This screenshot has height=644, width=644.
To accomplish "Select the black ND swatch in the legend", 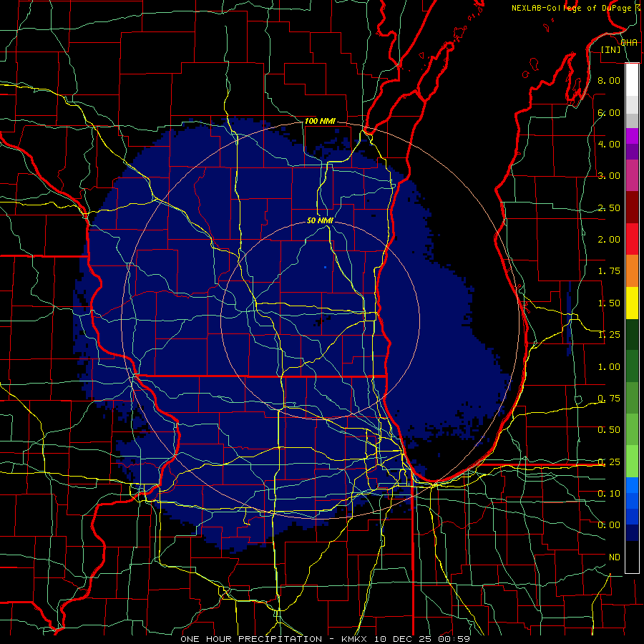I will click(x=632, y=557).
